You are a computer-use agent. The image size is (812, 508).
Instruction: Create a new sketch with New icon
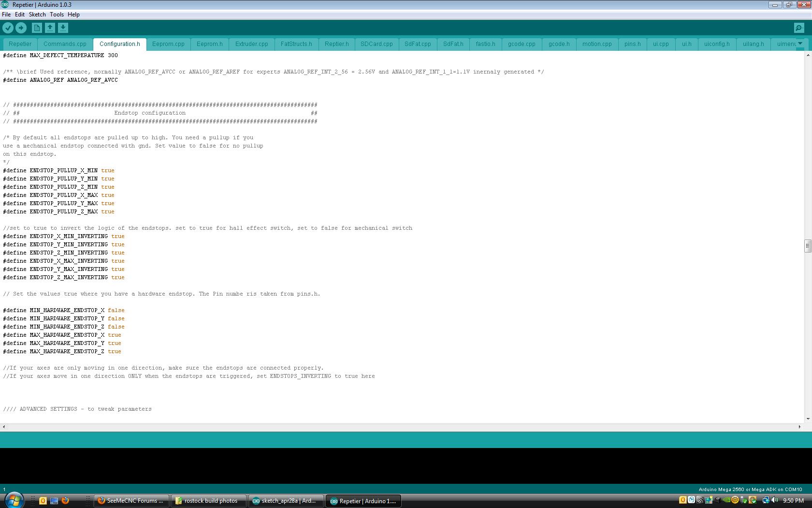click(37, 28)
